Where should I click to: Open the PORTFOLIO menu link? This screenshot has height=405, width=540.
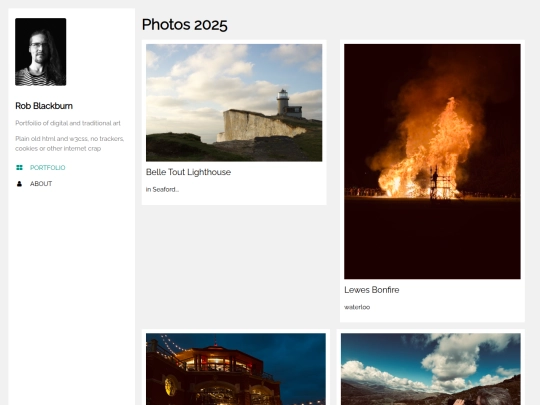(x=48, y=168)
